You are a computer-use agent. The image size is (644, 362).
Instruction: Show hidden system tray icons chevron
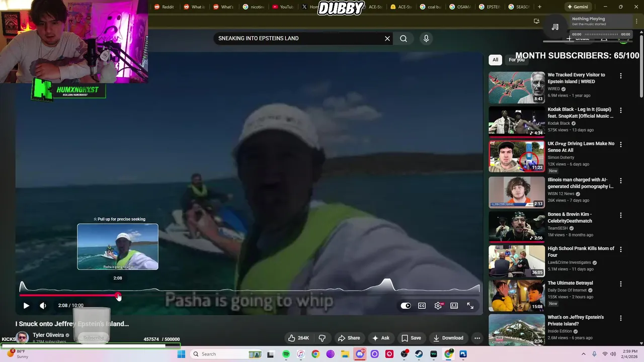pyautogui.click(x=584, y=354)
